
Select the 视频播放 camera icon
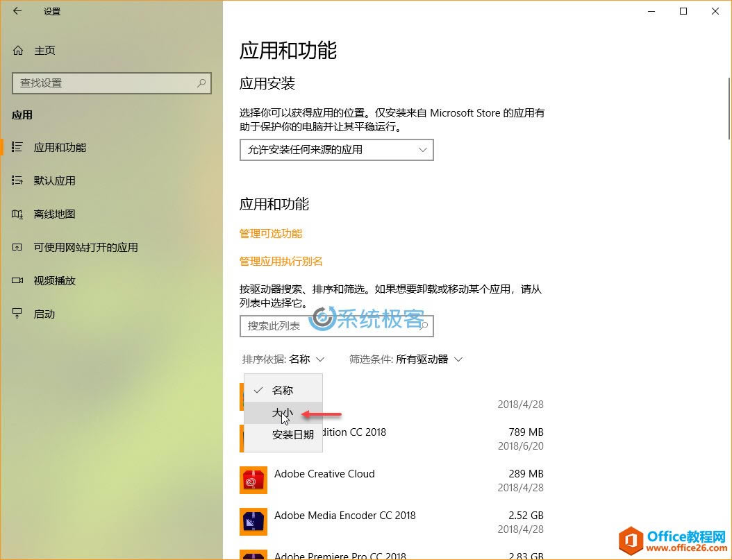coord(17,281)
